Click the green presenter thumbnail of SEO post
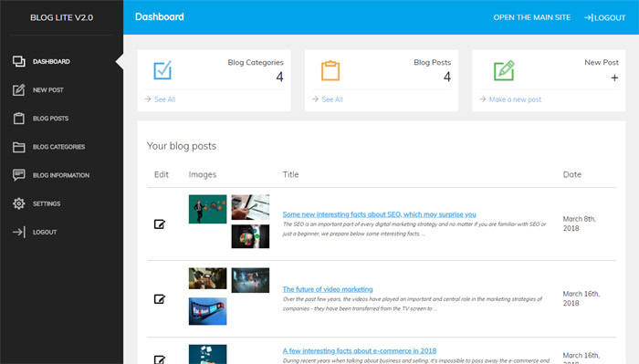 (207, 209)
